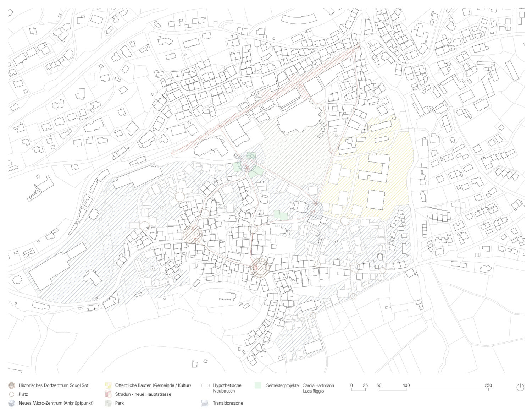The image size is (532, 411).
Task: Click the 'Neues Micro-Zentrum (Anknüpfpunkt)' legend label
Action: click(56, 403)
